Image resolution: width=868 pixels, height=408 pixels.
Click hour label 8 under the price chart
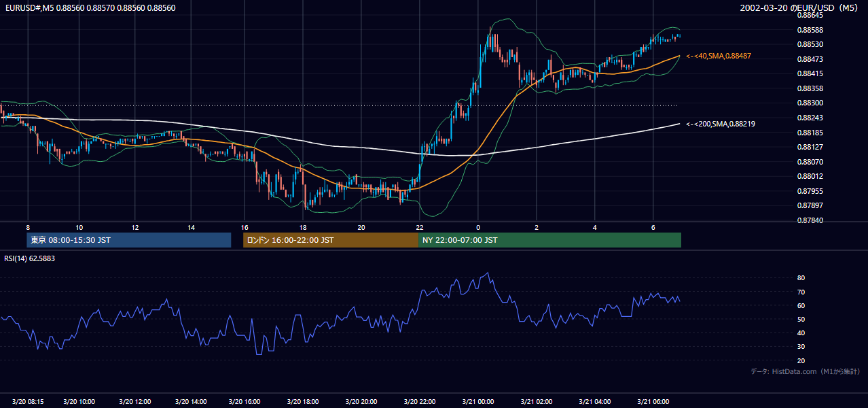click(28, 227)
